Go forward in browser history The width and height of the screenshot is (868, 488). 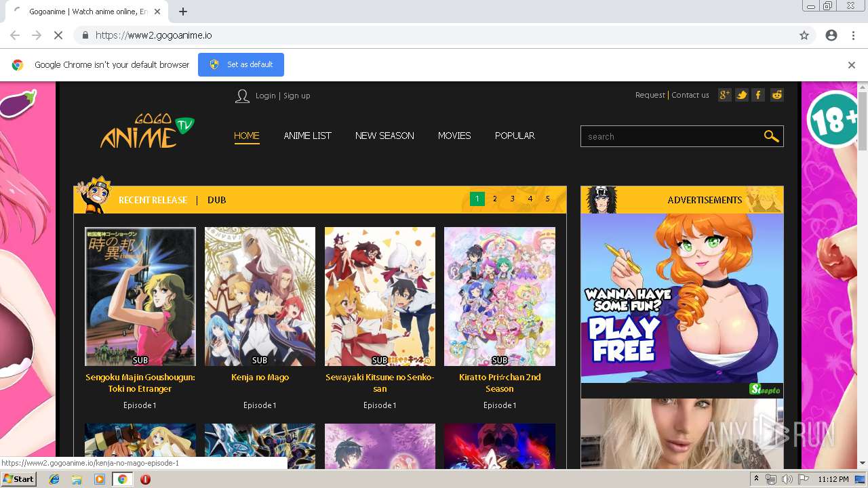[x=37, y=35]
